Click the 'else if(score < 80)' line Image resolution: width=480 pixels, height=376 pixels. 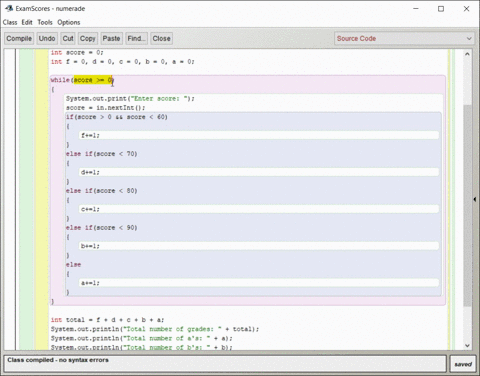(x=101, y=191)
